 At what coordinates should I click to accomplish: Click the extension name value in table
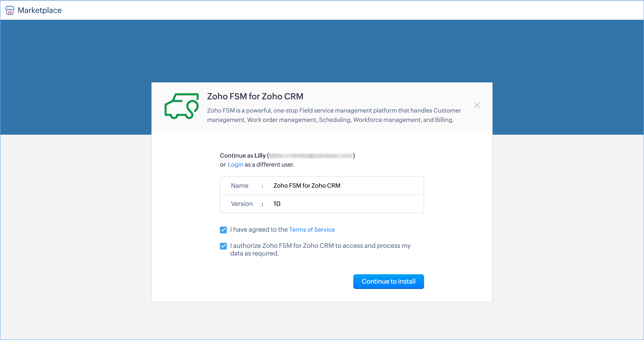coord(307,186)
